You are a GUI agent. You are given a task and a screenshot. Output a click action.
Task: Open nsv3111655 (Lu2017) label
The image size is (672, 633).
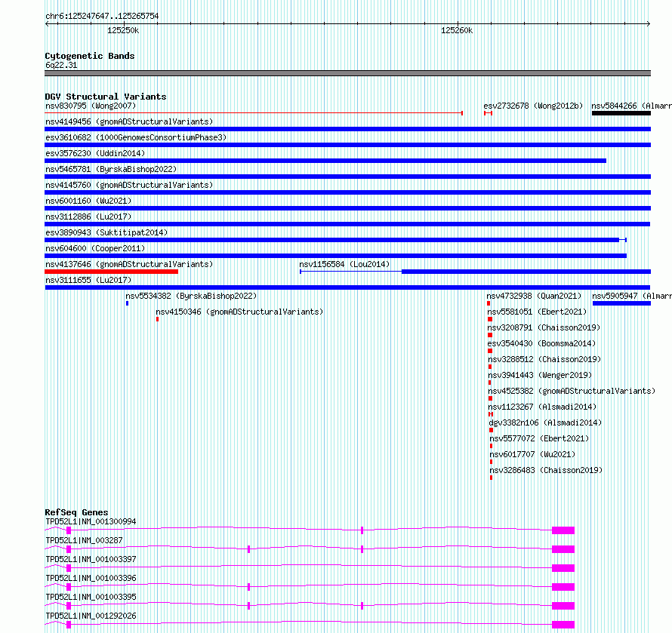pos(88,280)
